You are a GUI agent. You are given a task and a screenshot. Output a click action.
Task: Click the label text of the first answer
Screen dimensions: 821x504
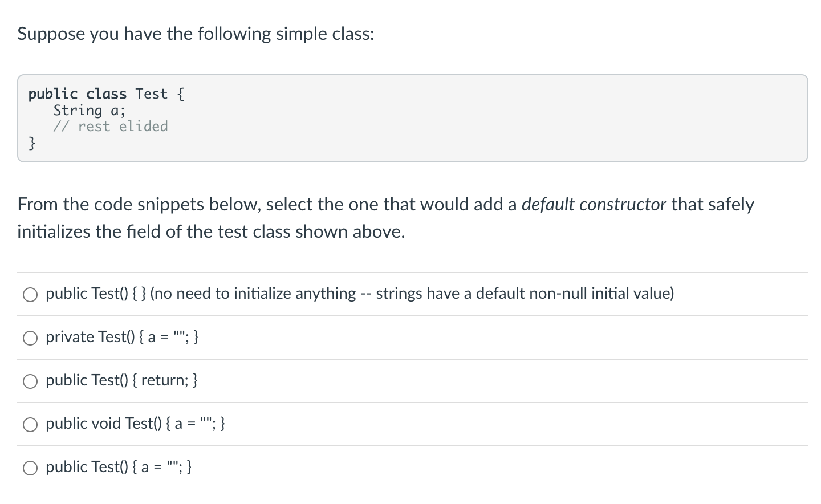359,294
